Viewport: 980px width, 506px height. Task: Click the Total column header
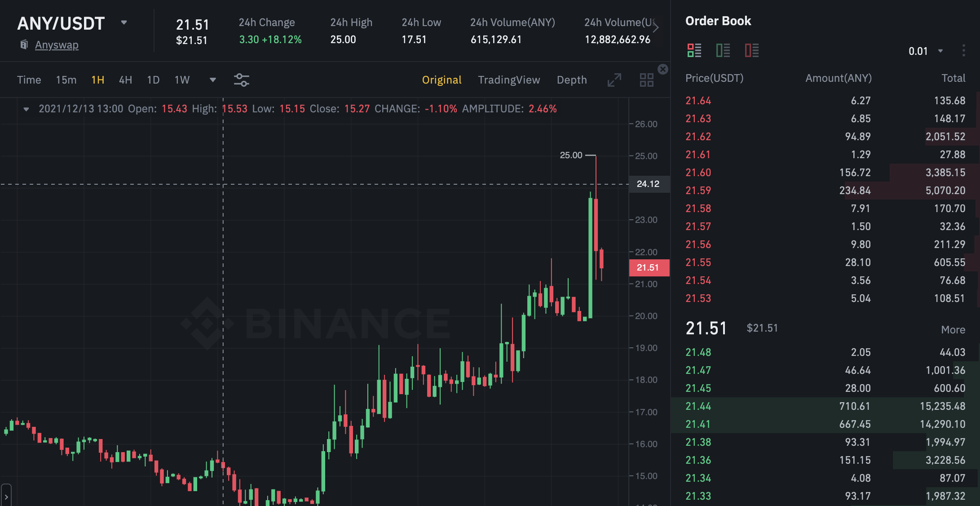pyautogui.click(x=953, y=78)
